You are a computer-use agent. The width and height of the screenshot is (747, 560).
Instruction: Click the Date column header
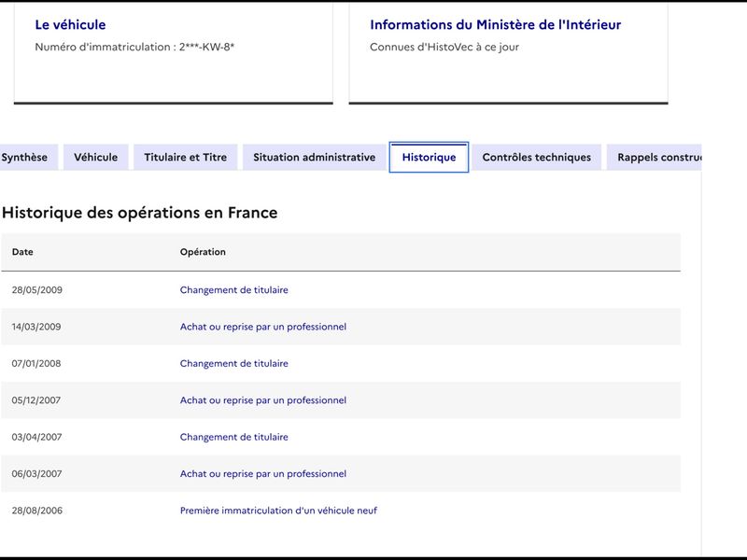point(22,252)
